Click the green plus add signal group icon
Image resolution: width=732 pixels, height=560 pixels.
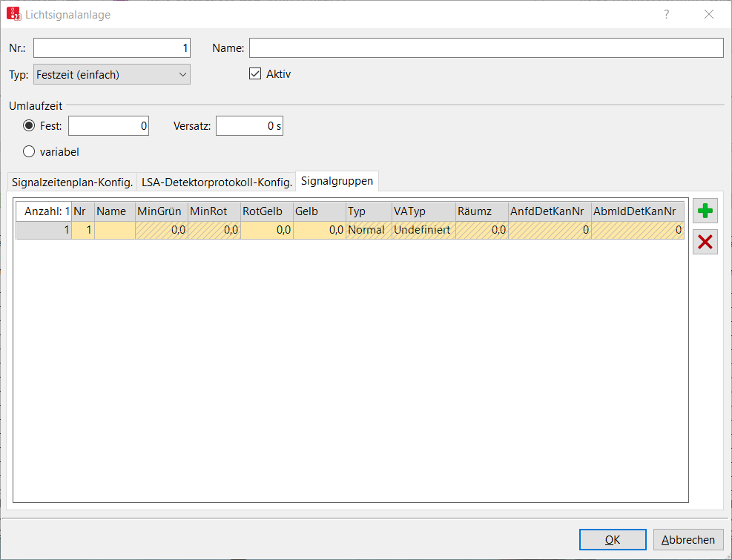[x=705, y=211]
